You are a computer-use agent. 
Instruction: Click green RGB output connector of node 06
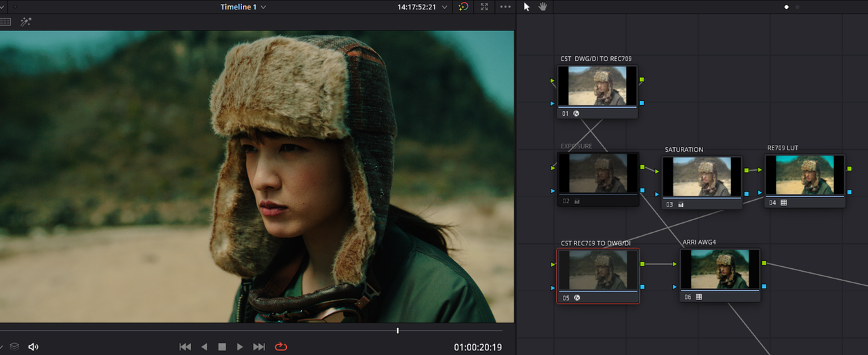764,263
